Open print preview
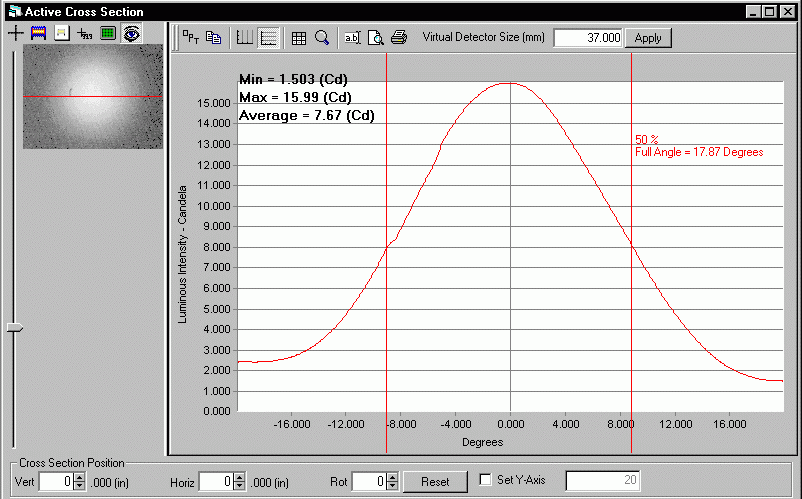 (x=375, y=38)
